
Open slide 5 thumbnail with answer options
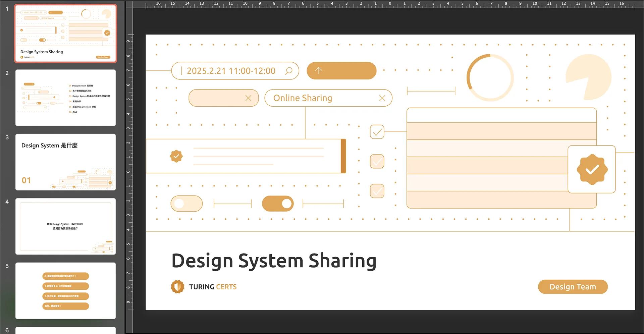[x=65, y=291]
